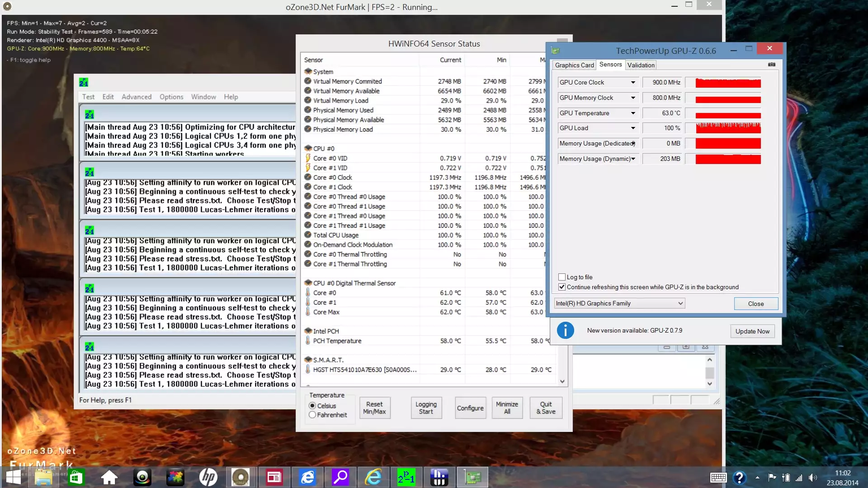This screenshot has height=488, width=868.
Task: Click the Windows Start button
Action: click(13, 477)
